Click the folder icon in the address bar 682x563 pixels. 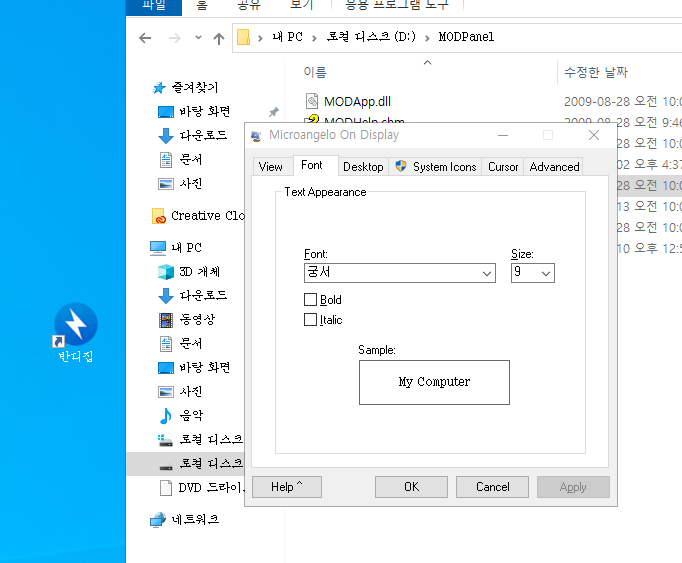(244, 37)
